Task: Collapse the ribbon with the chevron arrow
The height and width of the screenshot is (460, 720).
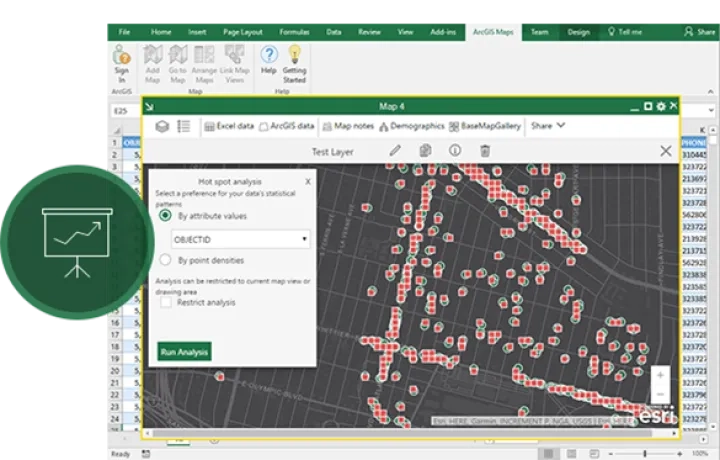Action: pos(711,91)
